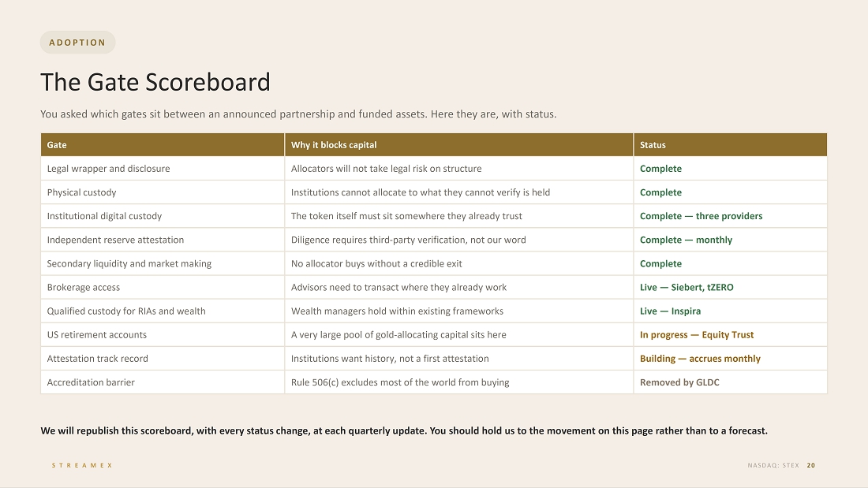Screen dimensions: 868x488
Task: Click Complete — monthly status text
Action: (x=686, y=240)
